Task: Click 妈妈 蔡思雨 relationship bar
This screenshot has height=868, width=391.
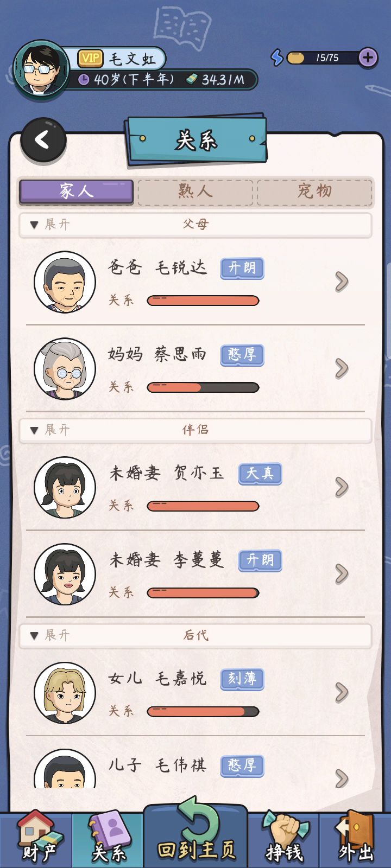Action: (203, 387)
